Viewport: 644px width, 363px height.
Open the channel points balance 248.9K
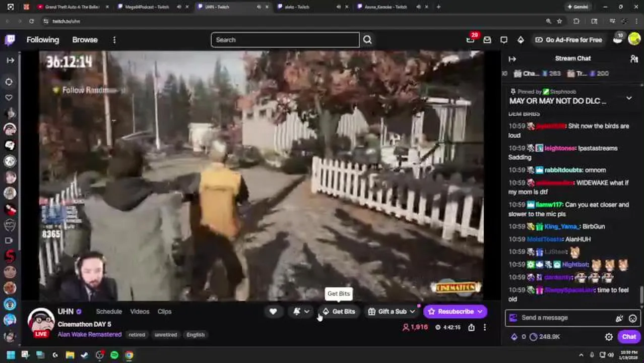(545, 337)
